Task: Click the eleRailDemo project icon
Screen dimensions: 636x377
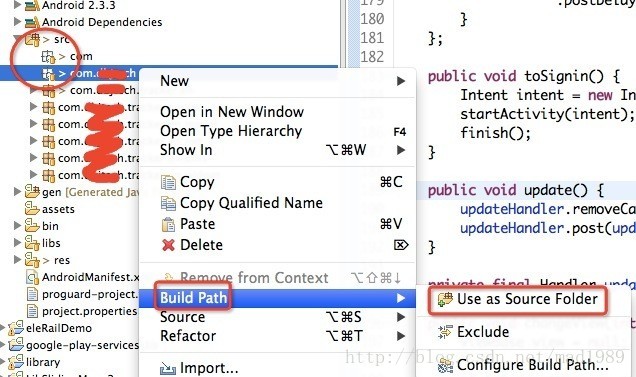Action: [x=16, y=328]
